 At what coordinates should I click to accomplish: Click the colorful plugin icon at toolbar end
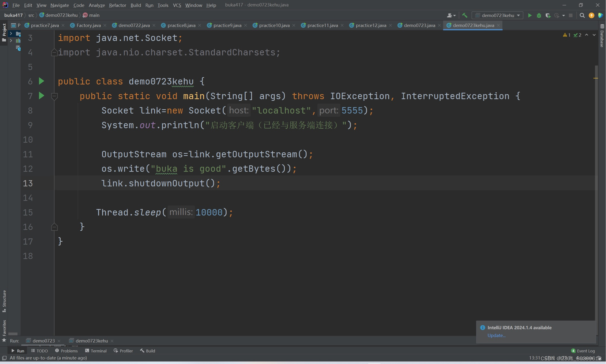point(601,15)
